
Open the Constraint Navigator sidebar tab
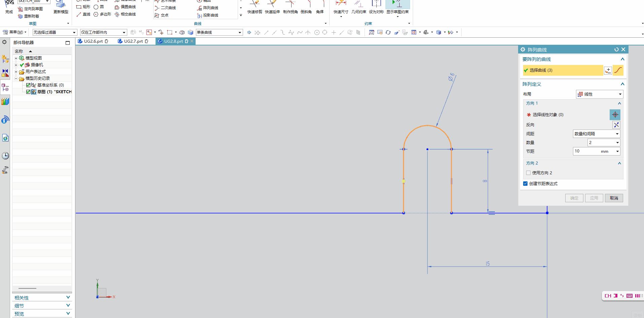point(5,72)
